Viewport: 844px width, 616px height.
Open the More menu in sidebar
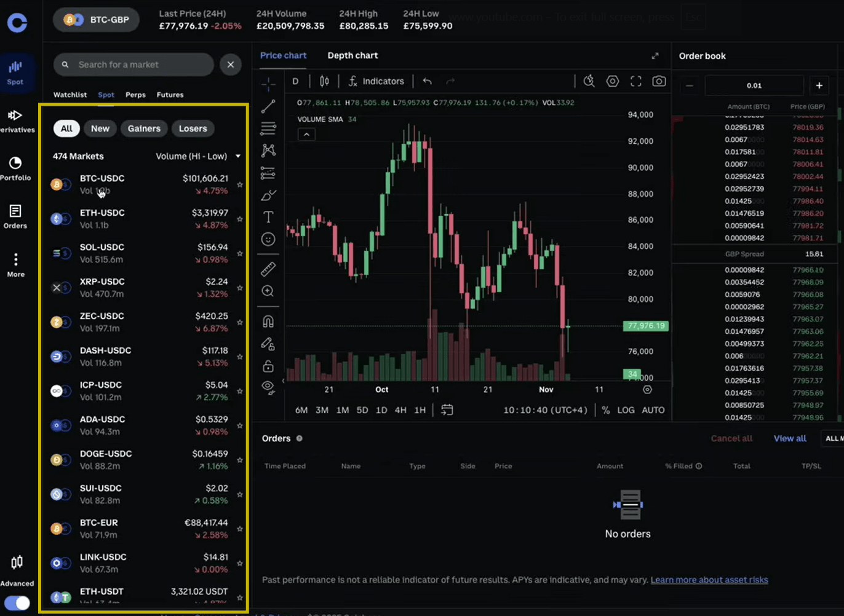click(x=15, y=265)
